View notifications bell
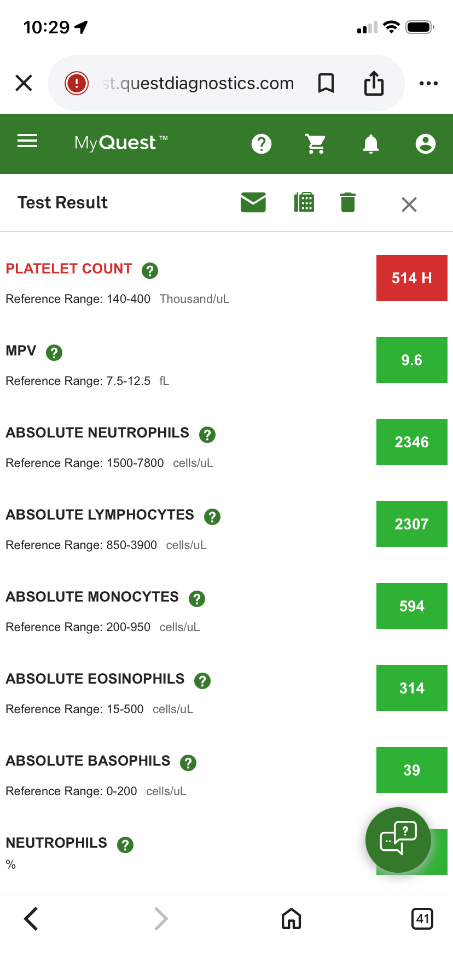Viewport: 453px width, 980px height. [x=371, y=144]
